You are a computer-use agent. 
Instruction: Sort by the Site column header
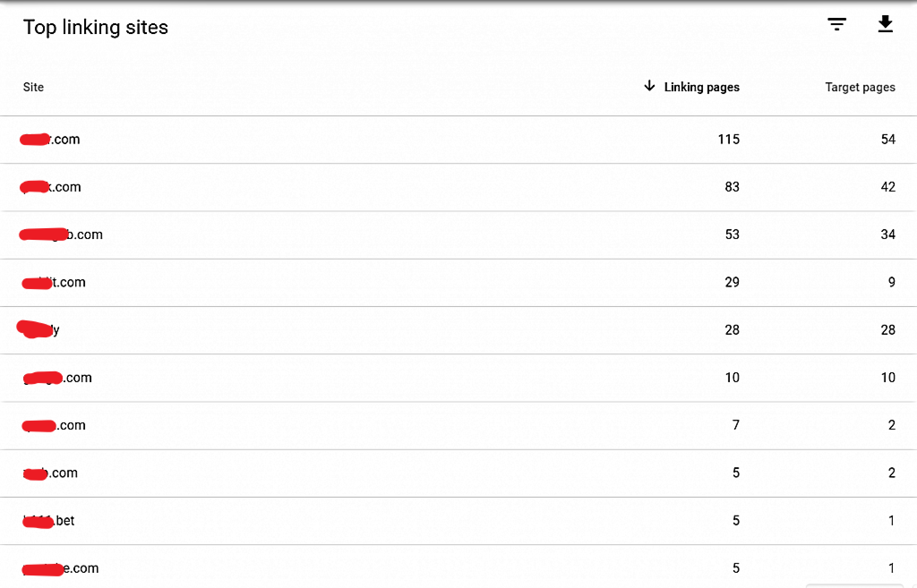point(34,87)
